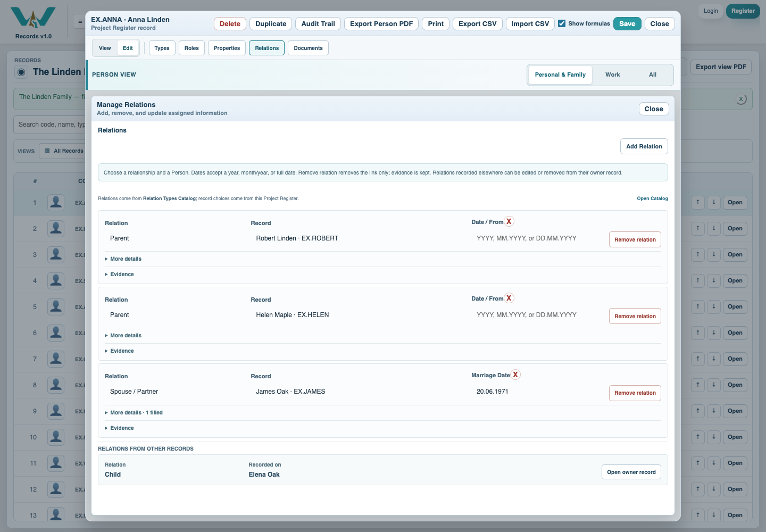The image size is (766, 532).
Task: Click the Add Relation button
Action: point(644,146)
